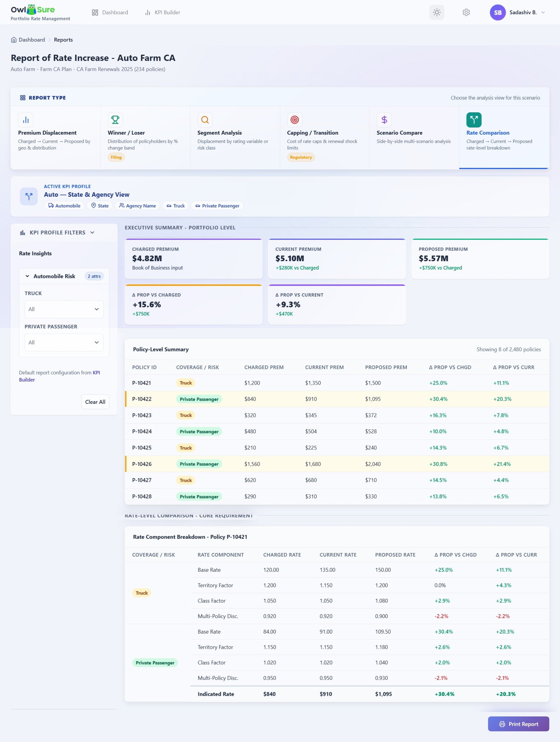
Task: Click the OwlSure owl logo
Action: coord(31,9)
